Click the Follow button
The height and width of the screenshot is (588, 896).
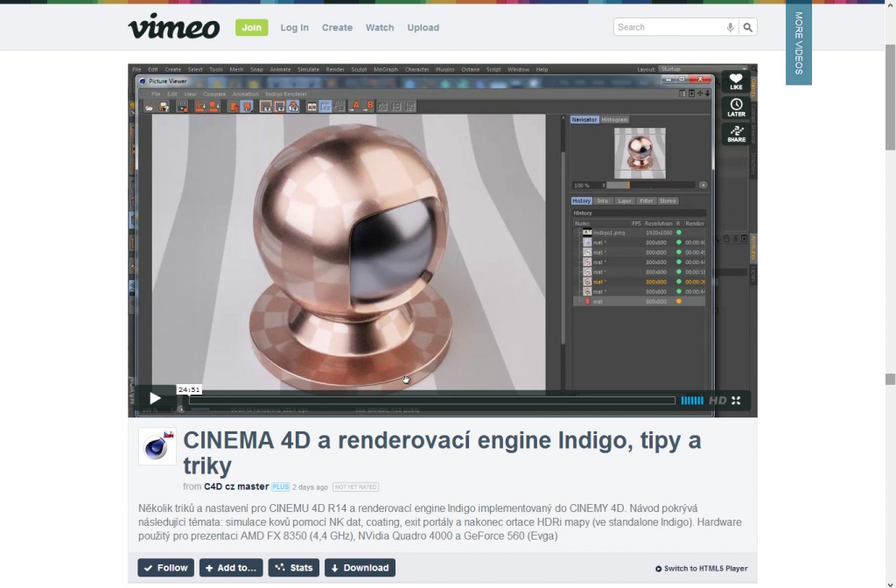point(165,567)
